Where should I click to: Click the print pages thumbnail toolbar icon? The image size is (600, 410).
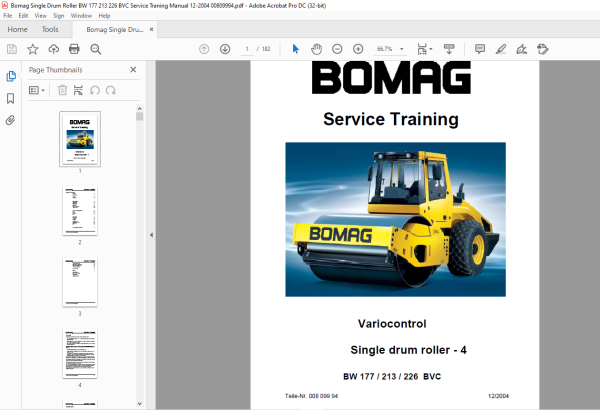78,90
